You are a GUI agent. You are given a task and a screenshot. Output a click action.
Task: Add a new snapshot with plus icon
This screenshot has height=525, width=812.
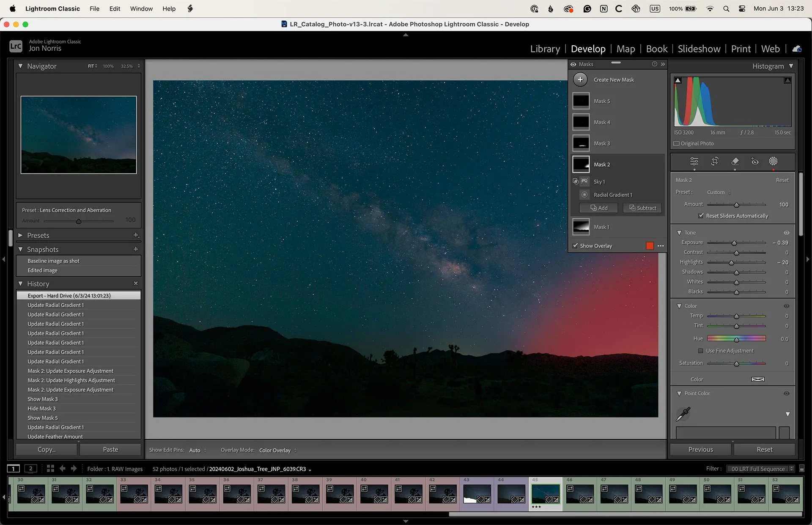click(136, 249)
